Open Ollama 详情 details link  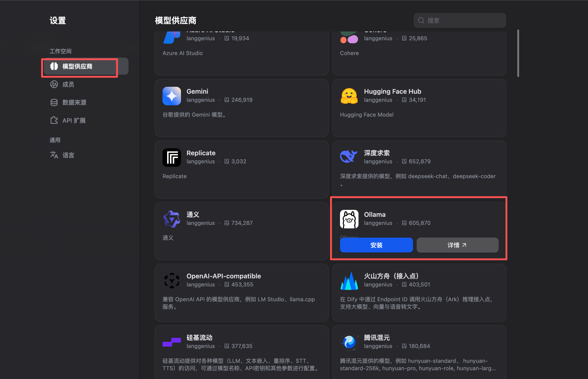(457, 245)
